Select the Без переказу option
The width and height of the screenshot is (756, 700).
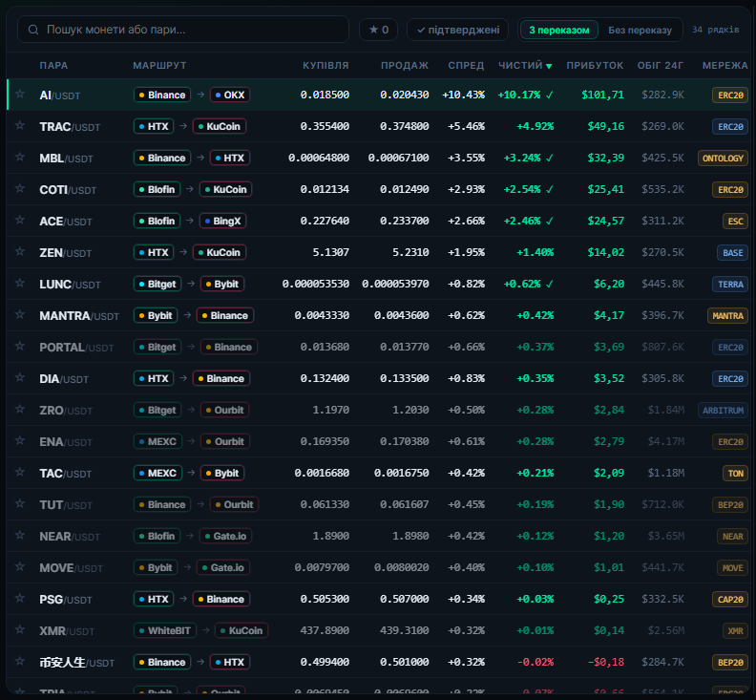point(640,30)
